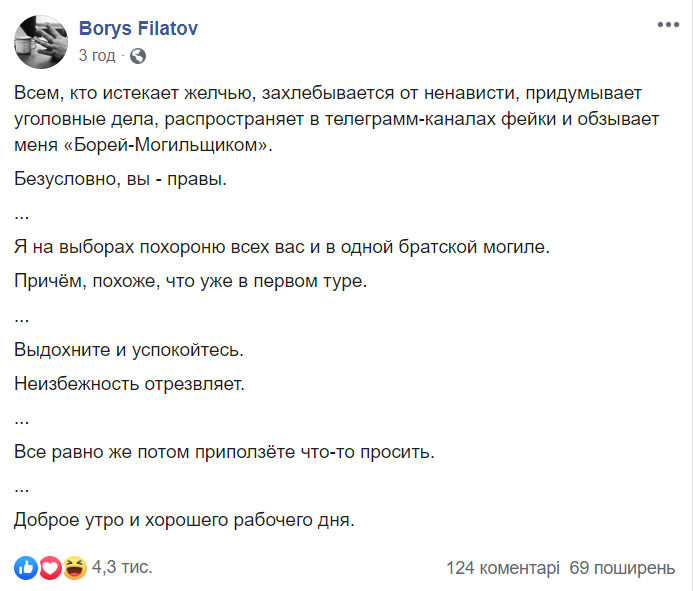Image resolution: width=693 pixels, height=591 pixels.
Task: Click the Borys Filatov author name
Action: click(138, 28)
